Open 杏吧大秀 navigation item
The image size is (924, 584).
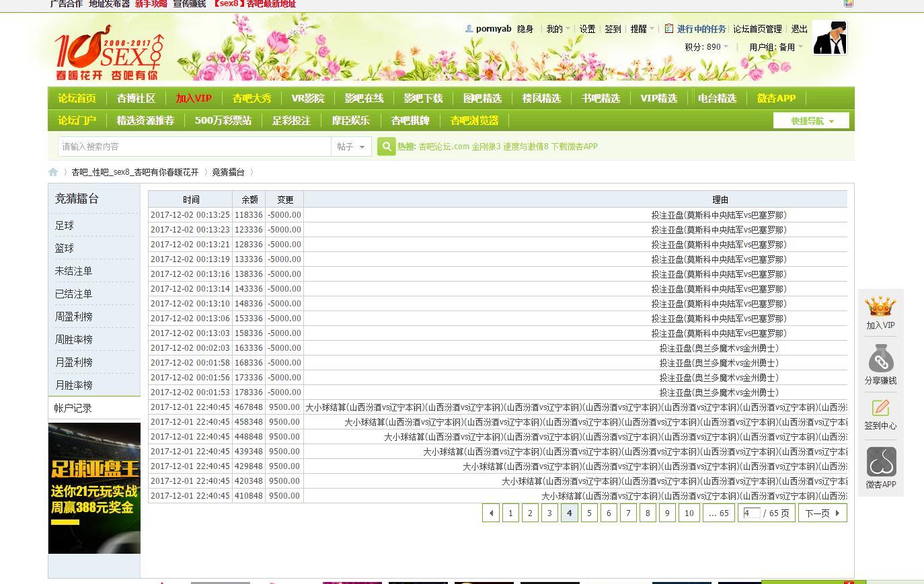coord(252,98)
